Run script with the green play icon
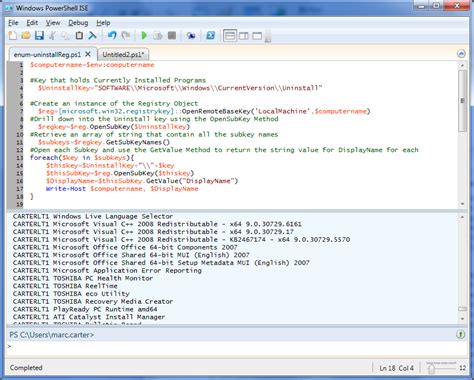Viewport: 474px width, 380px height. point(144,35)
